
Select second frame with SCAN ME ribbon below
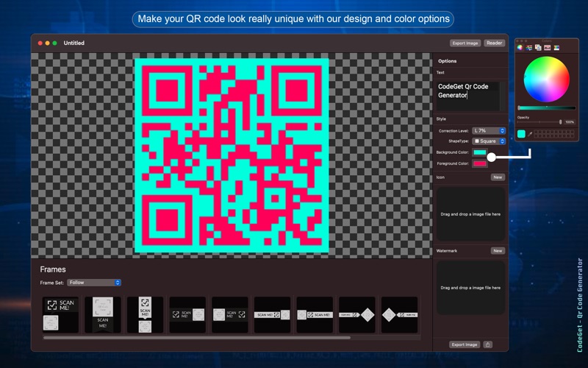pyautogui.click(x=103, y=315)
